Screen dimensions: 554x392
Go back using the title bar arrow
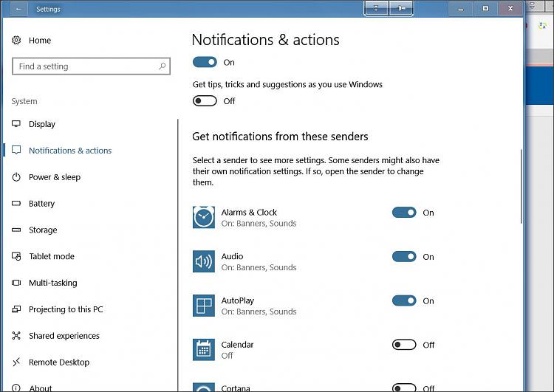(x=18, y=9)
